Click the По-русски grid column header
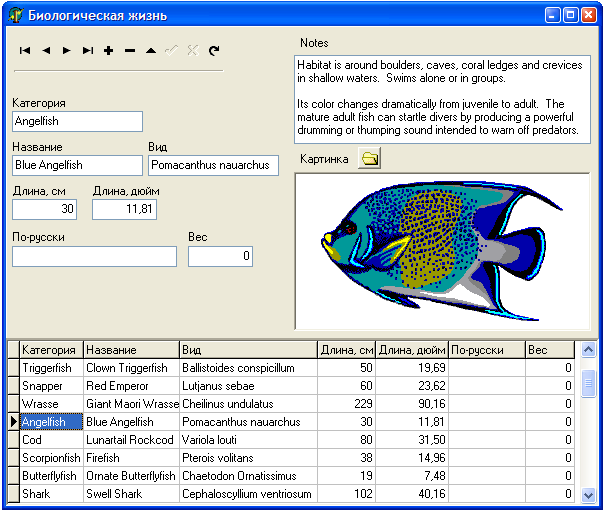 [487, 350]
